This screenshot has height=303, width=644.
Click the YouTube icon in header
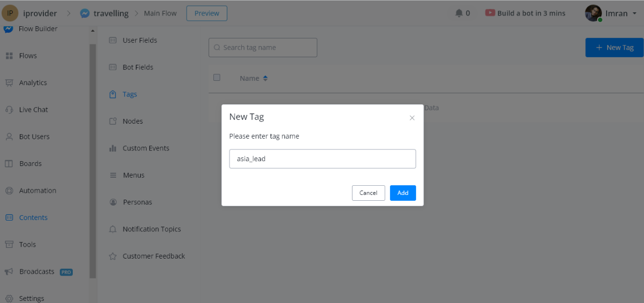click(x=490, y=13)
